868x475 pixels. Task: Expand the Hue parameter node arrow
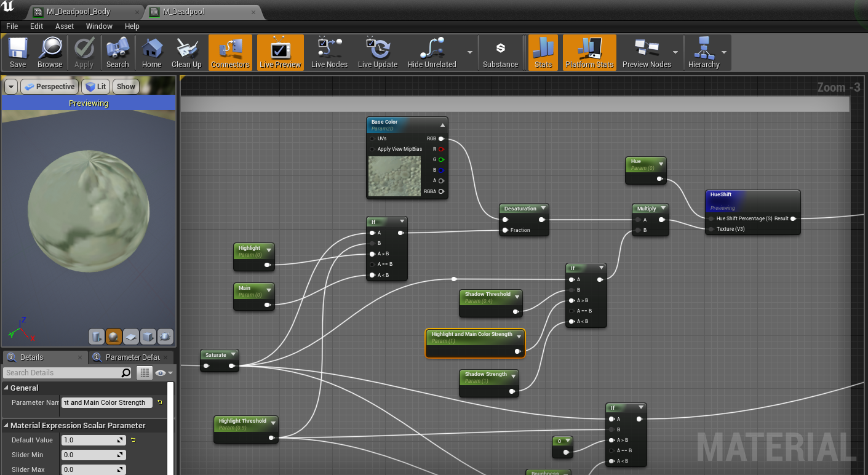point(661,164)
